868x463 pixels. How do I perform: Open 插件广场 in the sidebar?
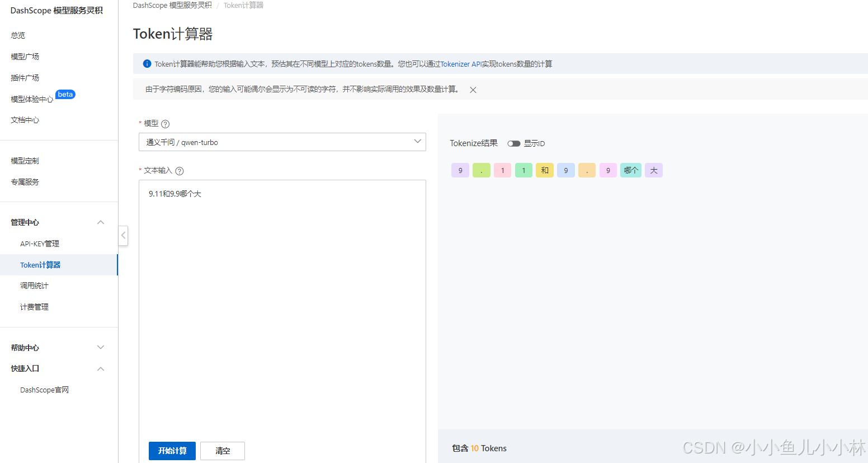click(x=25, y=78)
